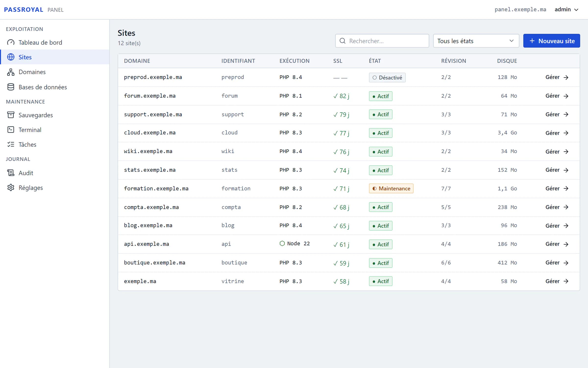Create a site with Nouveau site button

[x=551, y=41]
